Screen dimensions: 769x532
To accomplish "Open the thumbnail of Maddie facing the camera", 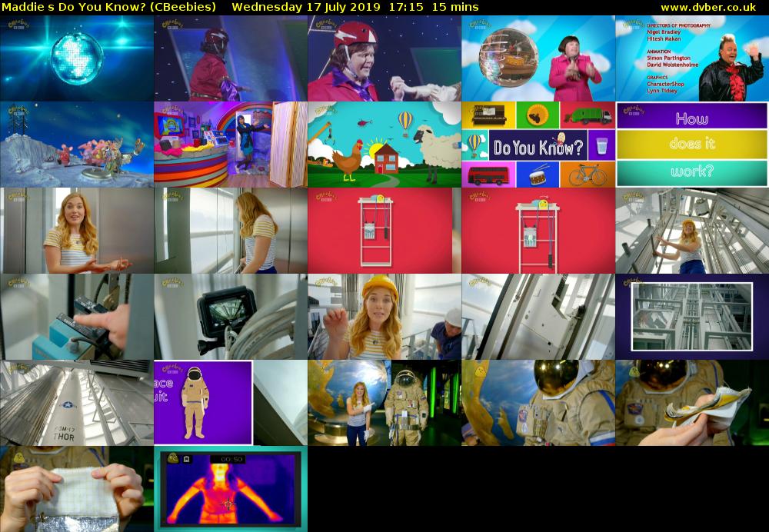I will 77,231.
